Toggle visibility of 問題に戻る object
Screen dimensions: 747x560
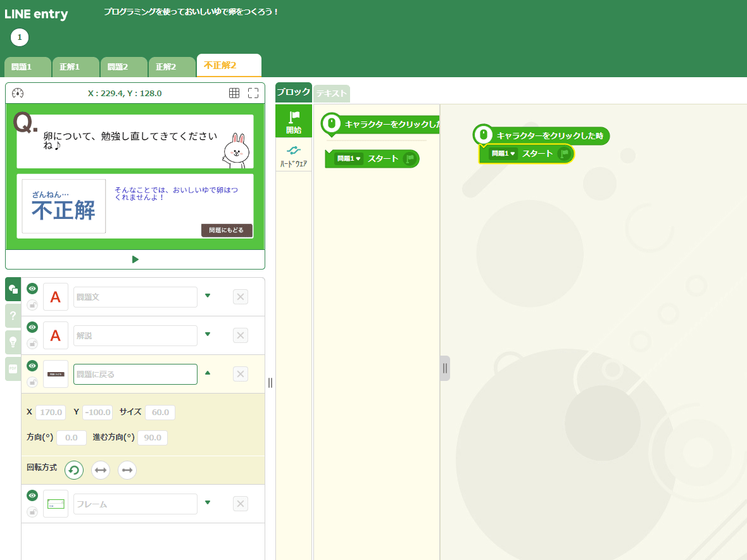[32, 366]
